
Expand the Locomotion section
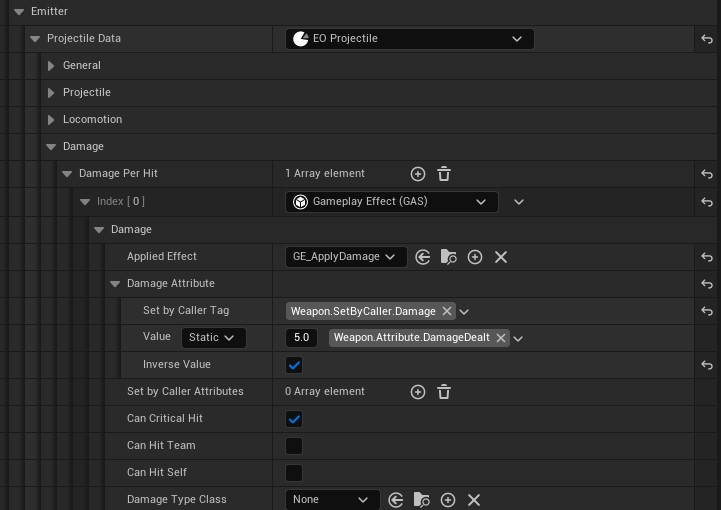pos(52,120)
